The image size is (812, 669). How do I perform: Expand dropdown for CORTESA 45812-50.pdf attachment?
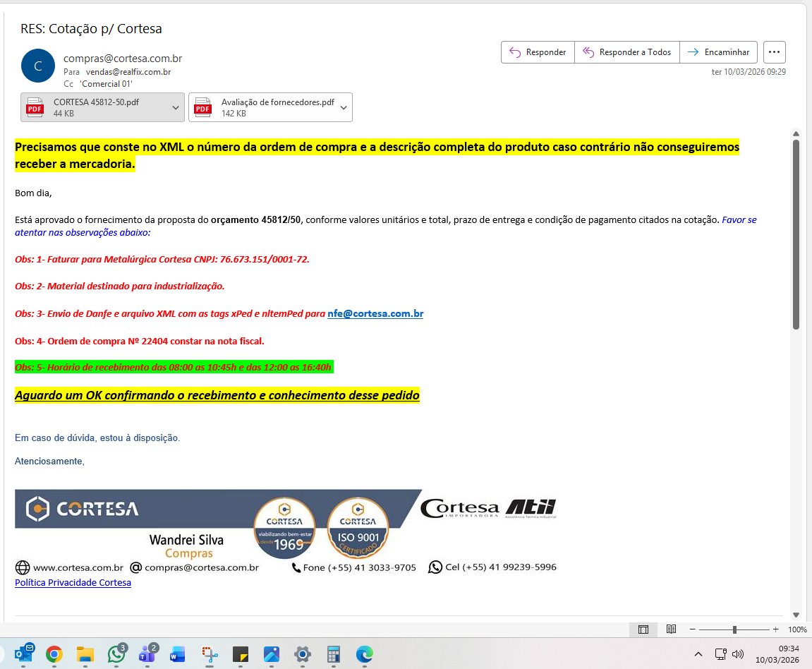176,107
